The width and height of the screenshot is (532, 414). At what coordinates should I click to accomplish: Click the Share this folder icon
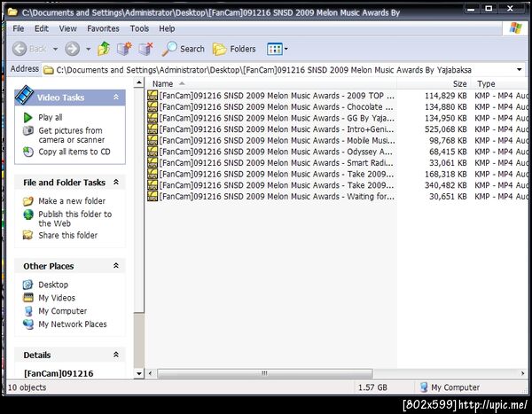click(27, 235)
